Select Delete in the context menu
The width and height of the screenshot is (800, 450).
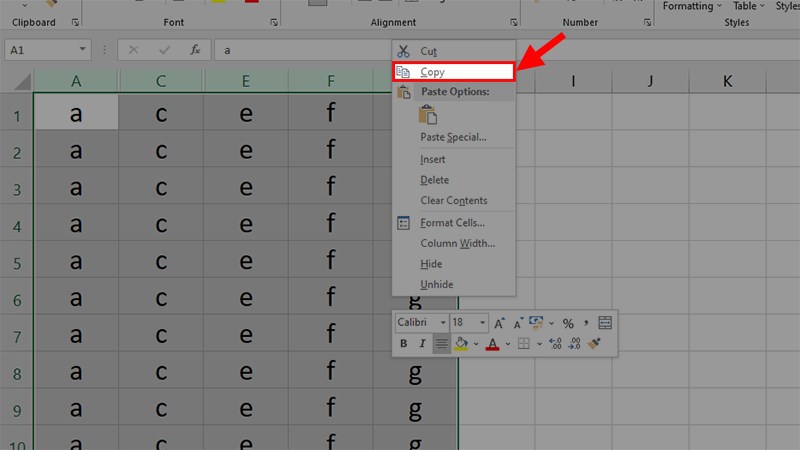click(x=435, y=180)
